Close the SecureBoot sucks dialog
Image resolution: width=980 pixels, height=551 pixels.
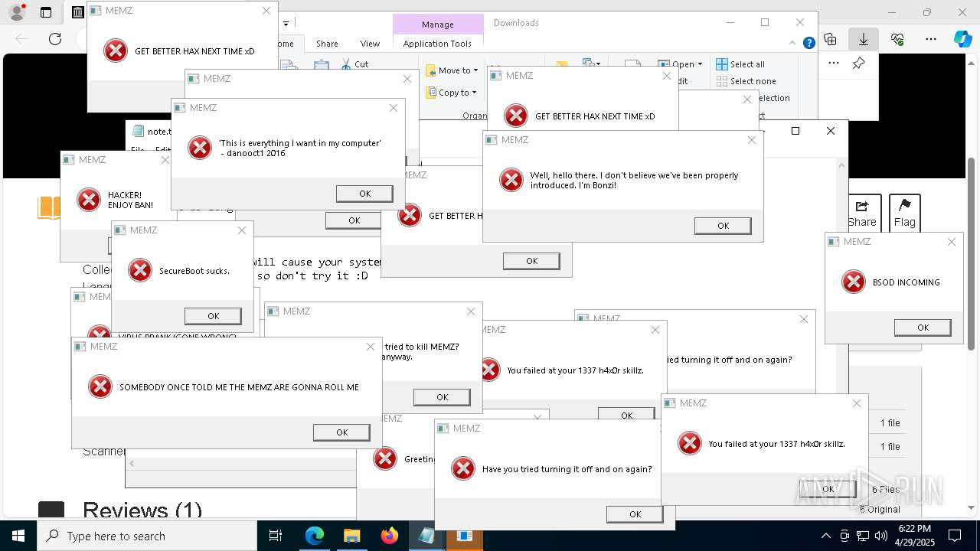pos(242,230)
